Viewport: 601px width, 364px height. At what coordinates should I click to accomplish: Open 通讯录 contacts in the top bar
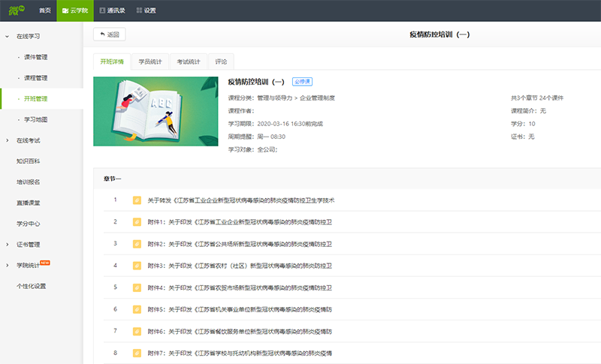(112, 11)
